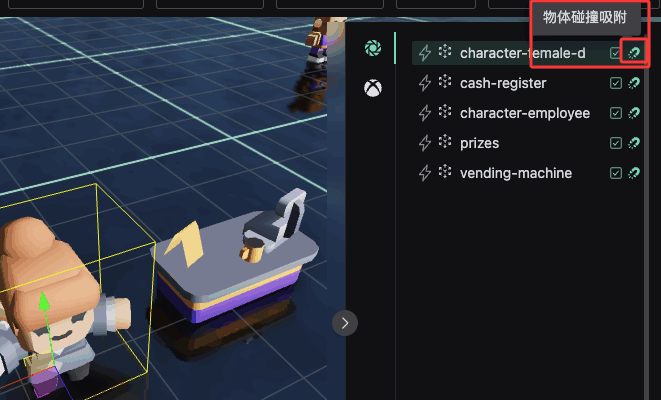Select the vending-machine list entry
The width and height of the screenshot is (661, 400).
[x=515, y=173]
